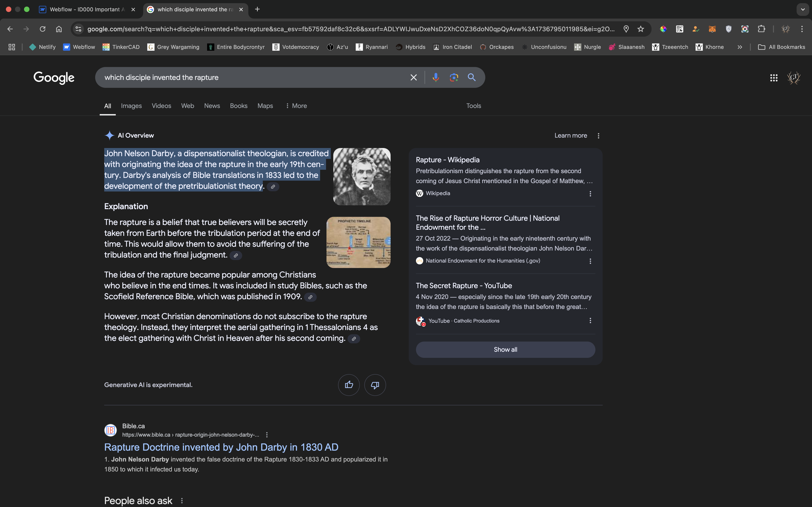Click the John Nelson Darby portrait thumbnail
812x507 pixels.
[361, 177]
